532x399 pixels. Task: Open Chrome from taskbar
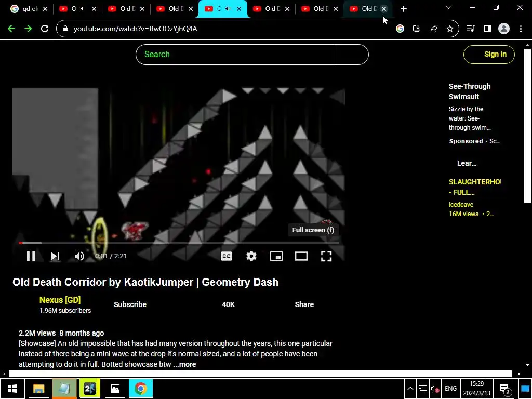coord(141,389)
